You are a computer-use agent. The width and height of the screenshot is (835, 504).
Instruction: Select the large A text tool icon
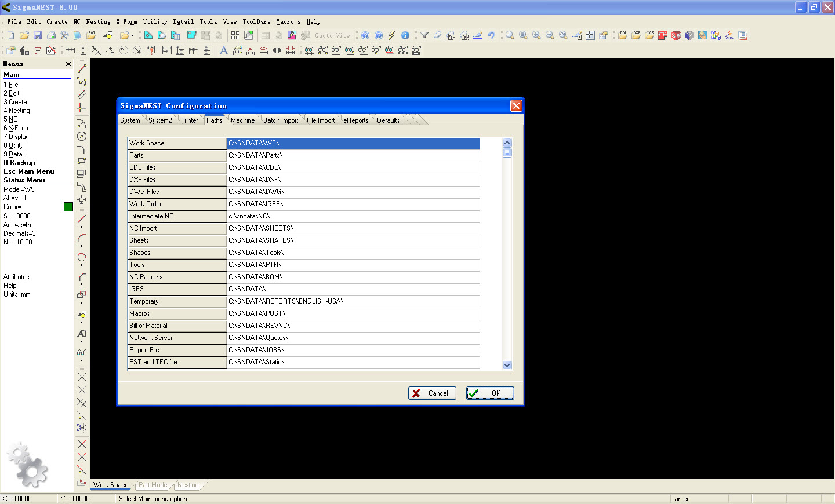click(223, 50)
